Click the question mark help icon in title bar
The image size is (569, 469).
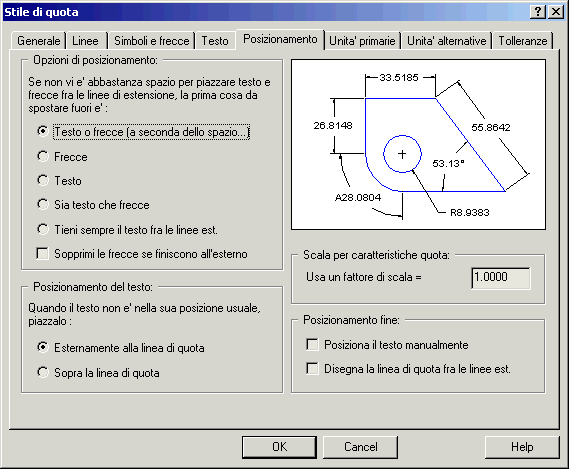point(538,12)
